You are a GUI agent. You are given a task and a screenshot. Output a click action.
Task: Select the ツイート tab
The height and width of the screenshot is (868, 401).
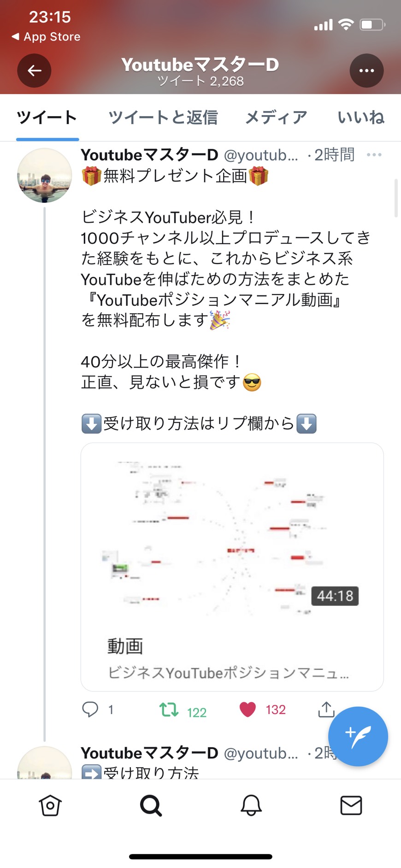coord(47,117)
